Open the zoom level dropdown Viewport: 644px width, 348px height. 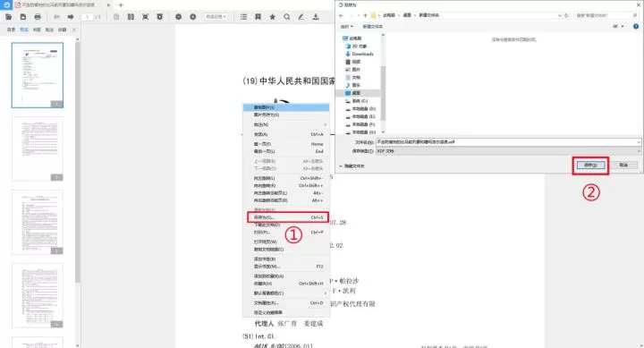(216, 17)
